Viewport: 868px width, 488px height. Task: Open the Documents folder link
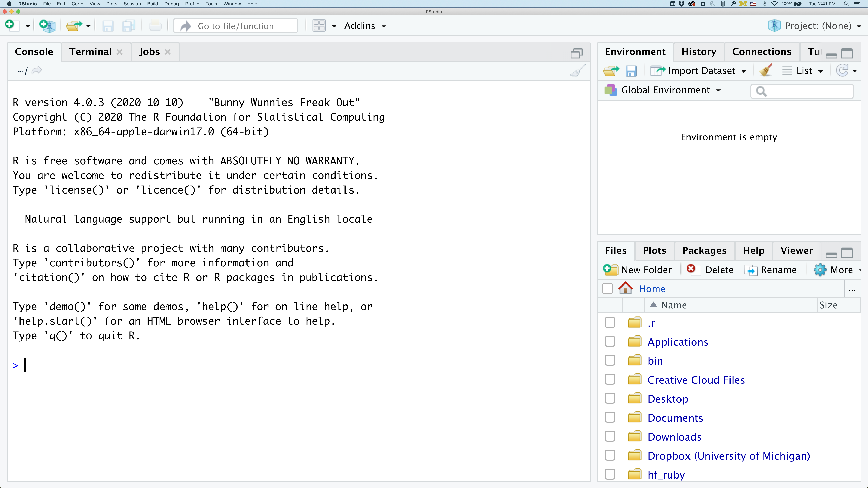[x=675, y=418]
